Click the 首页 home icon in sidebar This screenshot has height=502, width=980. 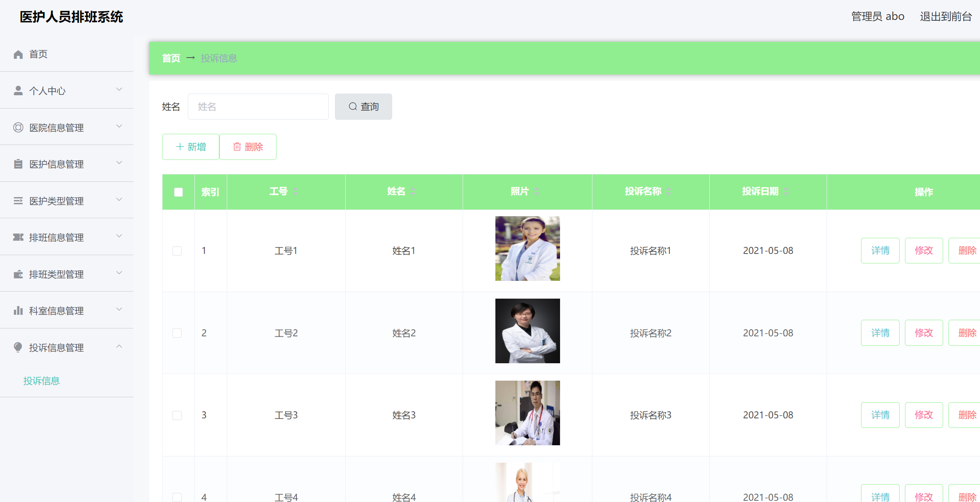pyautogui.click(x=18, y=54)
